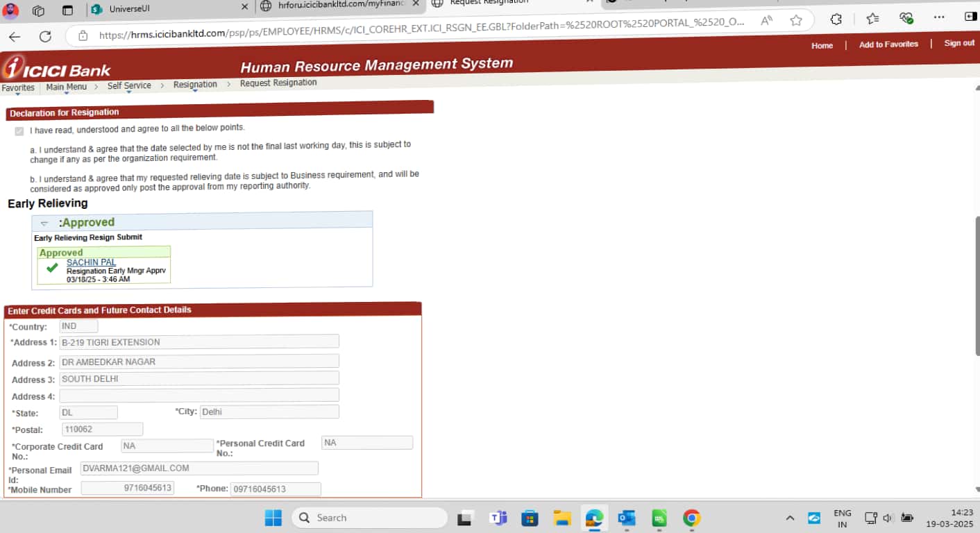
Task: Launch Google Chrome from the taskbar
Action: [x=691, y=518]
